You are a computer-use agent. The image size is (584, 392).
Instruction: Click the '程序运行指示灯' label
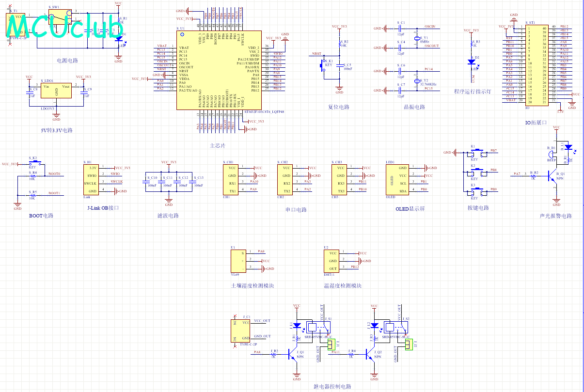point(472,91)
